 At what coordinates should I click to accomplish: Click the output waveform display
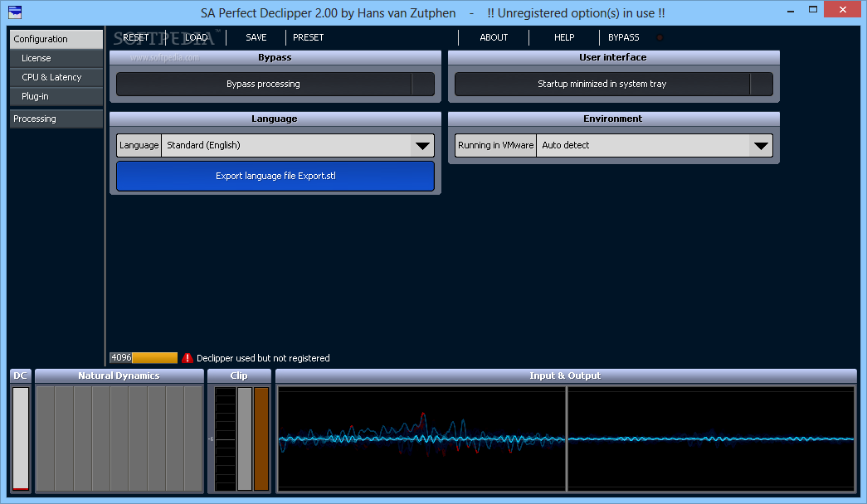[711, 439]
